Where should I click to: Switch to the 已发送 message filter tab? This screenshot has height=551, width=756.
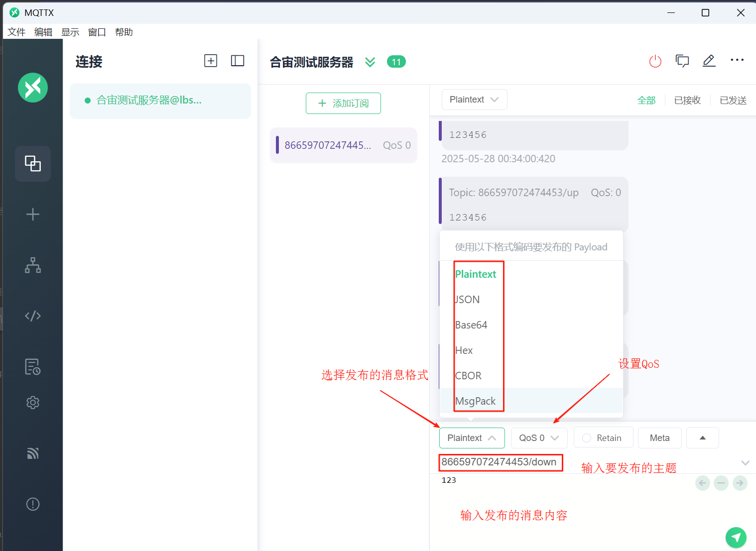(733, 100)
